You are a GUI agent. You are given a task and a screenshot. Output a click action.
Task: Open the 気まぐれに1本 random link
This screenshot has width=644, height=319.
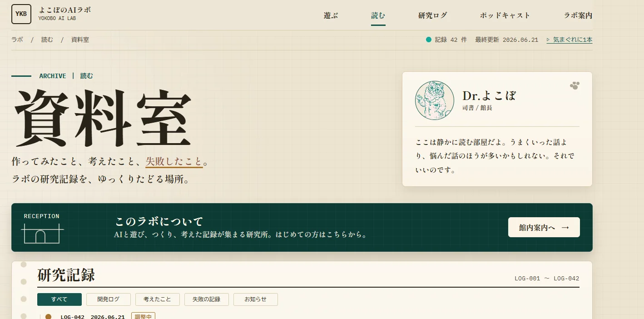(570, 40)
